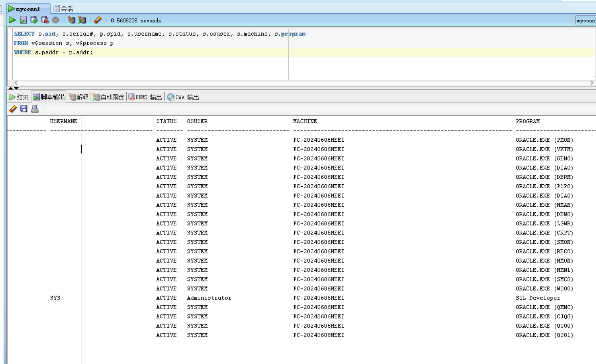Viewport: 596px width, 364px height.
Task: Open the 会话 tab
Action: pos(63,9)
